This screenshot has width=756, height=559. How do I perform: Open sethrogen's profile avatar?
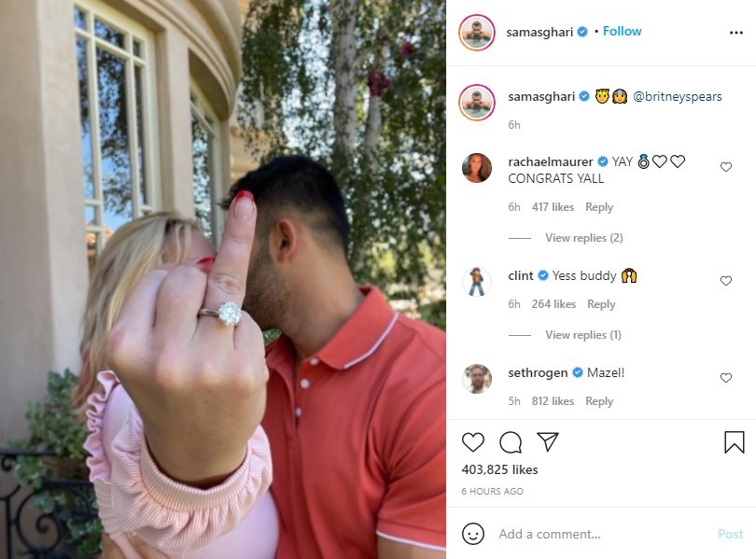476,378
